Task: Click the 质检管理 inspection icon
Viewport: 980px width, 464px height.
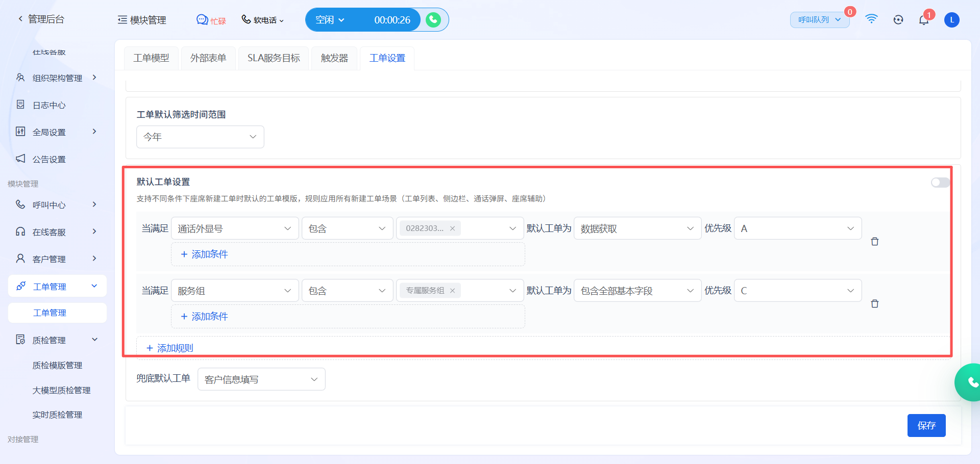Action: 20,340
